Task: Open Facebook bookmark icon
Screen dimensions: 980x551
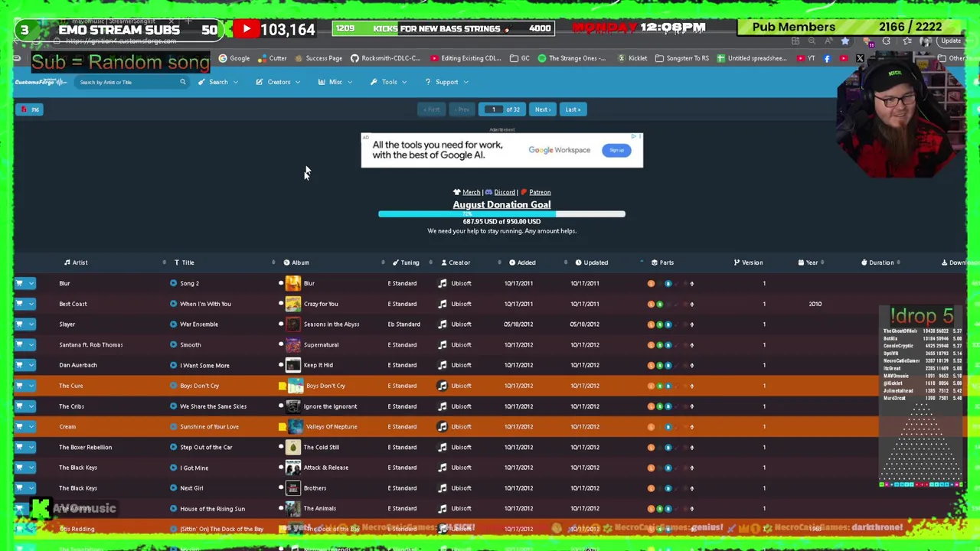Action: point(827,58)
